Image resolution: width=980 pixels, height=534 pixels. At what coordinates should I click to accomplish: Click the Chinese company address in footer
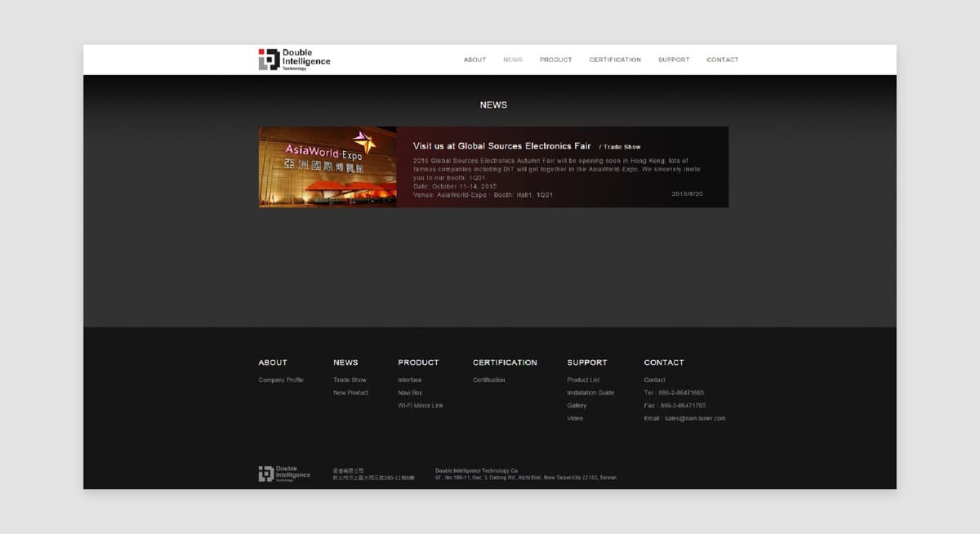click(x=373, y=478)
